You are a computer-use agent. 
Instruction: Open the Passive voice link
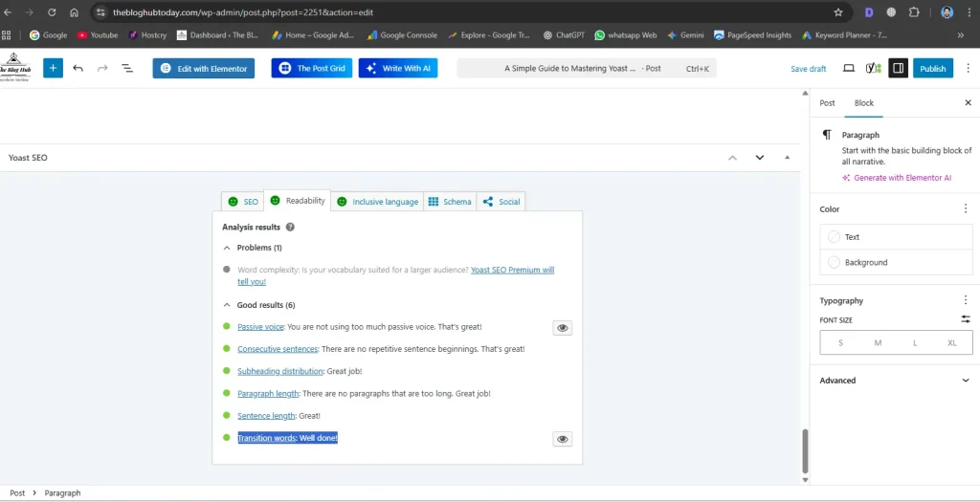coord(260,327)
